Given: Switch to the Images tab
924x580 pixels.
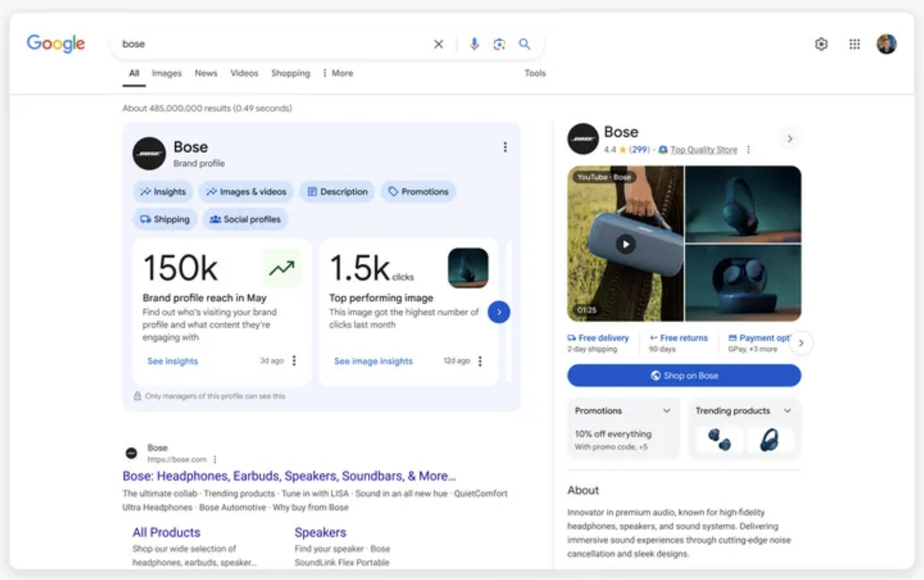Looking at the screenshot, I should (167, 73).
